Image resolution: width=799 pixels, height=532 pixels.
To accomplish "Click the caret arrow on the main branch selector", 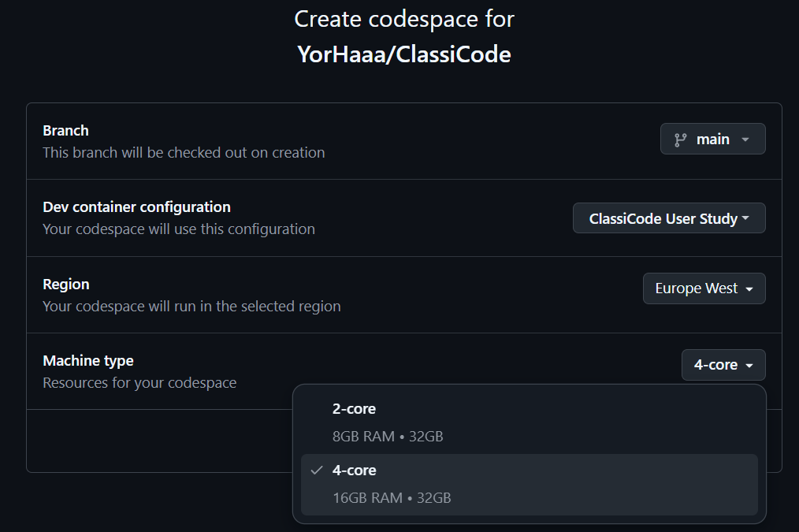I will point(745,140).
